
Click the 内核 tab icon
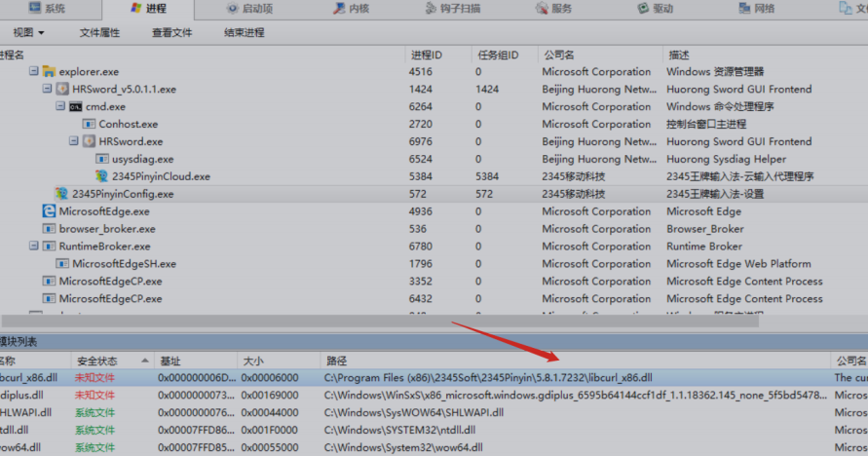click(339, 9)
